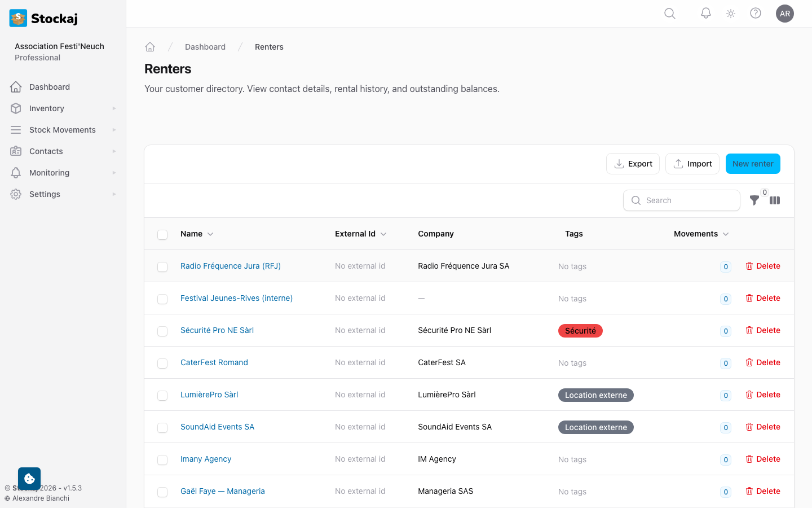
Task: Check the CaterFest Romand row
Action: pos(162,364)
